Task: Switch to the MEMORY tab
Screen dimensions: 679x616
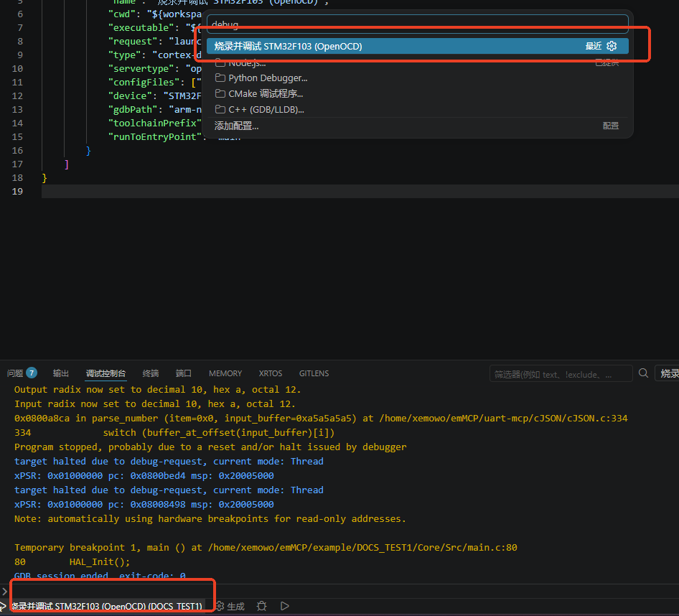Action: (x=225, y=373)
